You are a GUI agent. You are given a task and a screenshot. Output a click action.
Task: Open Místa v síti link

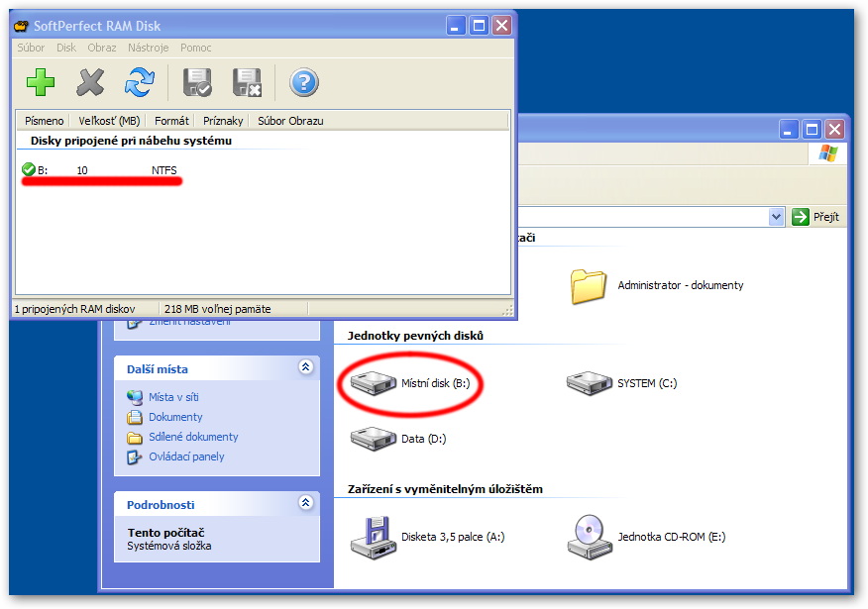click(173, 397)
